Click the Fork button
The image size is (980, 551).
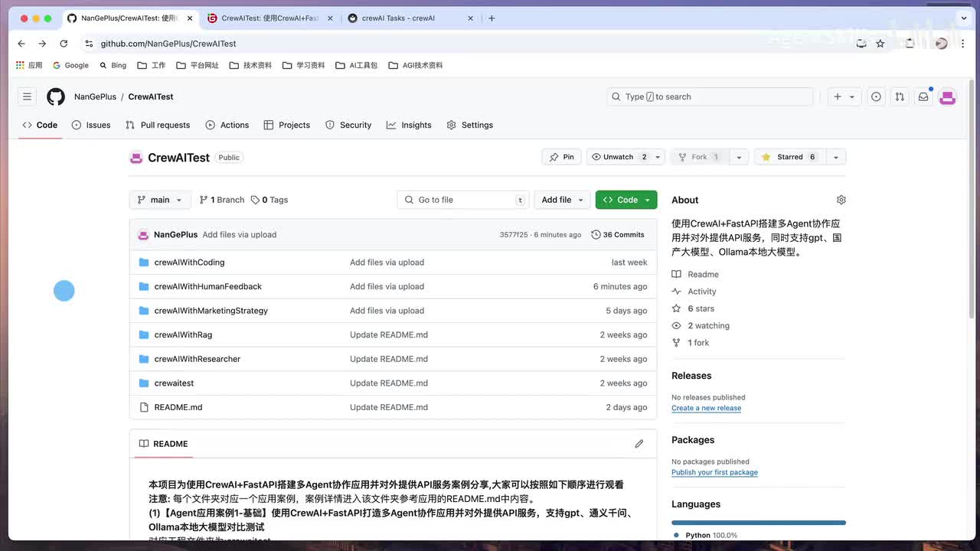point(699,157)
